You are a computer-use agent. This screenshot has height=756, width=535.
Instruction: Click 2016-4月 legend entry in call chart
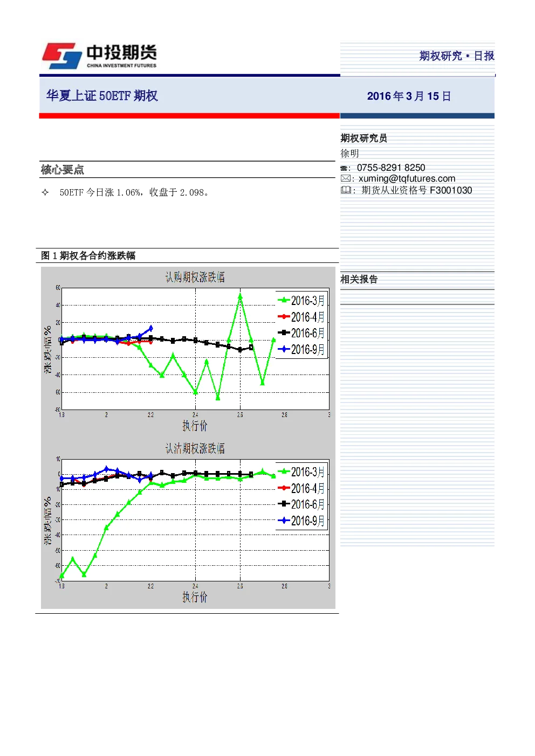click(x=301, y=317)
